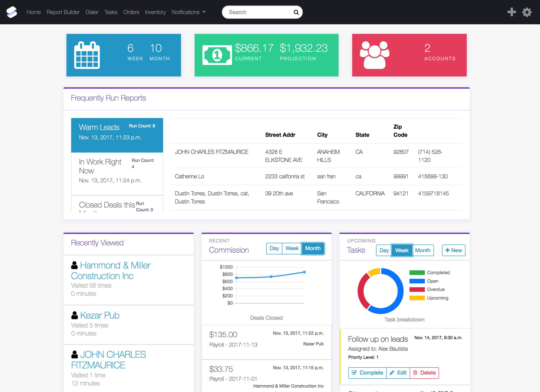
Task: Set Tasks range to Month
Action: tap(423, 250)
